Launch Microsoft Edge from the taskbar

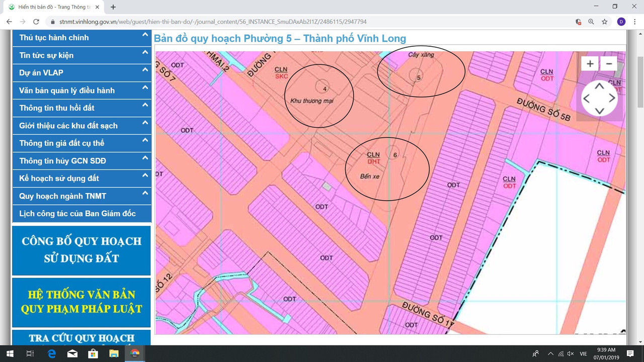[51, 353]
